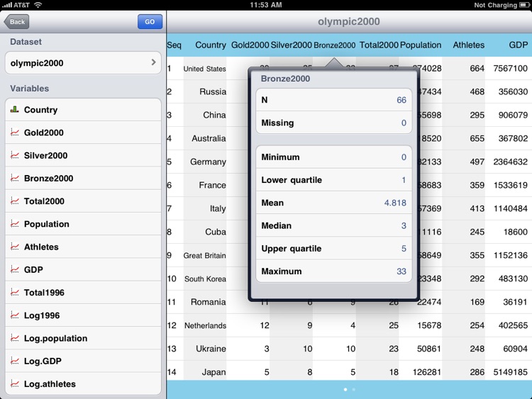Tap the Back button
Image resolution: width=532 pixels, height=399 pixels.
tap(16, 22)
